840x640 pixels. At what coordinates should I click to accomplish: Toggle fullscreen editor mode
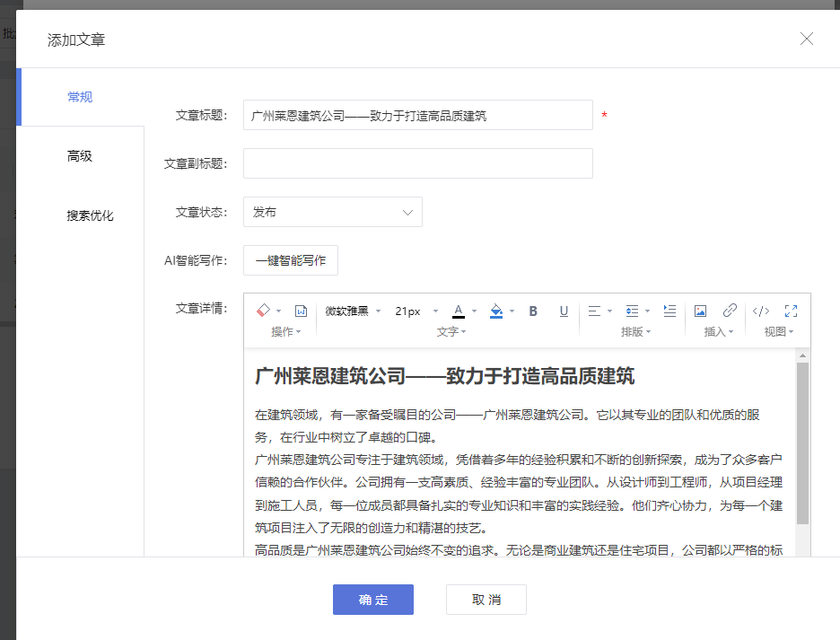click(791, 311)
